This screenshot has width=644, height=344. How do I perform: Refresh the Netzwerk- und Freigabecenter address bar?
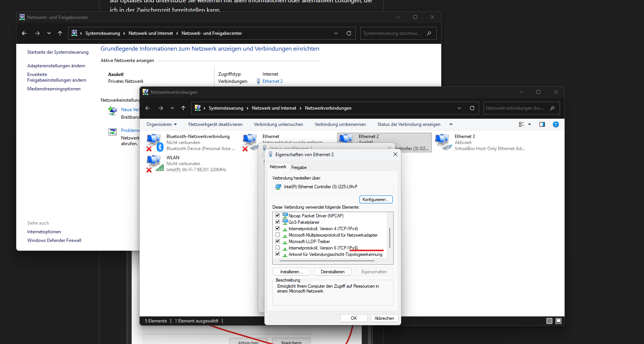pyautogui.click(x=349, y=33)
